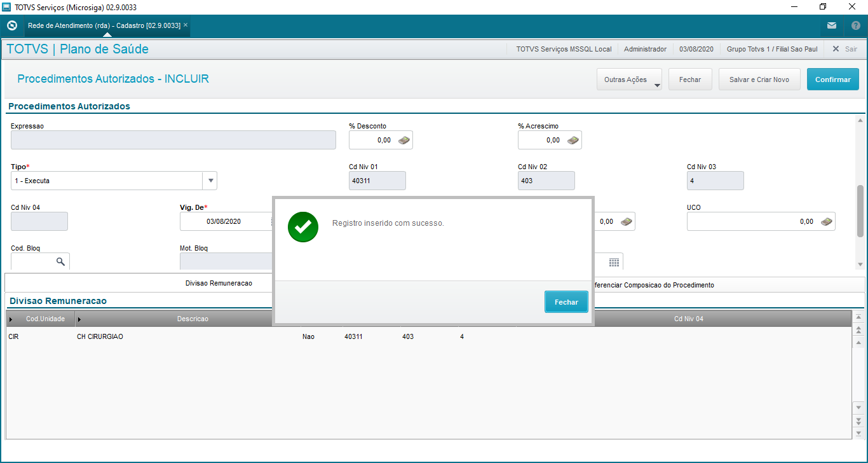
Task: Click the Vig. De date field
Action: (x=226, y=221)
